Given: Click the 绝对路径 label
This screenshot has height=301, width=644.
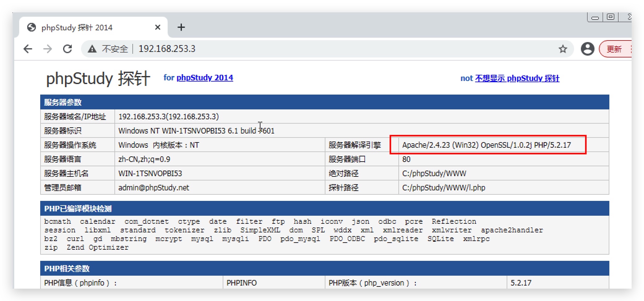Looking at the screenshot, I should point(343,173).
